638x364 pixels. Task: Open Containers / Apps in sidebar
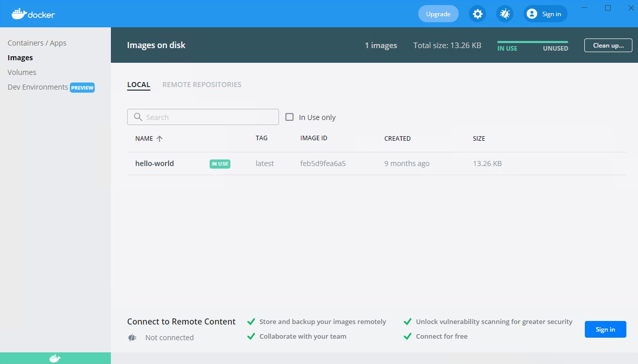pos(37,43)
